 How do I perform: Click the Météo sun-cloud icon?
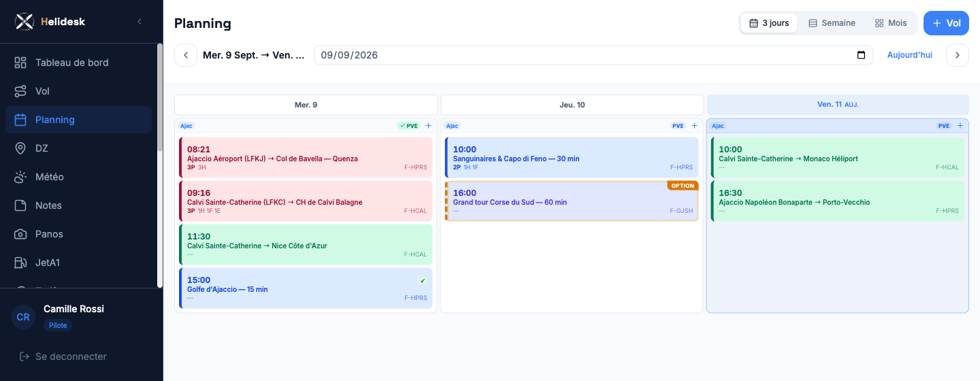[20, 177]
